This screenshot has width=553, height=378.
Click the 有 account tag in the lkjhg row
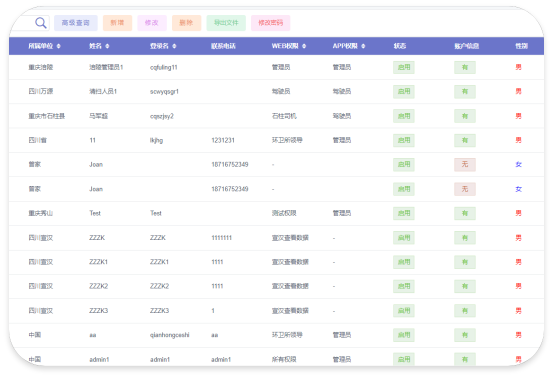[x=465, y=140]
